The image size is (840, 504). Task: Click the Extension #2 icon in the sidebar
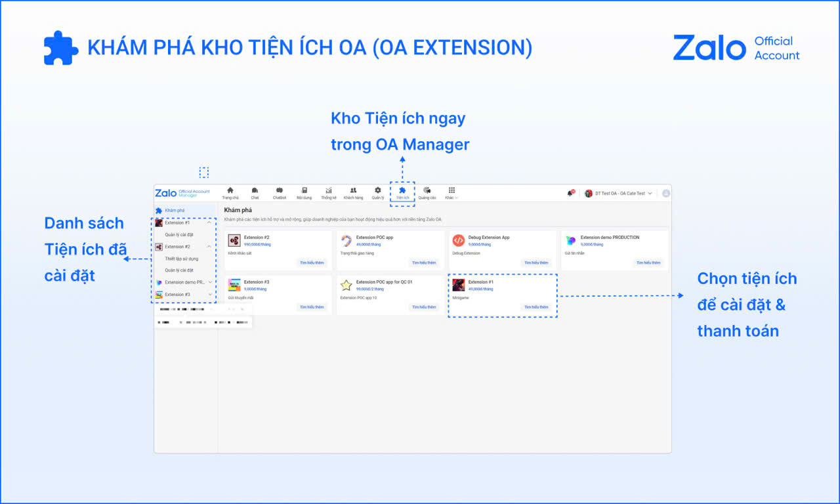[x=159, y=247]
